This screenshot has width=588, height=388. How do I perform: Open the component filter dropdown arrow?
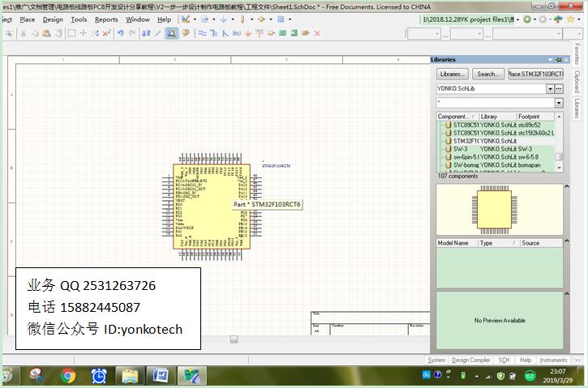click(559, 103)
